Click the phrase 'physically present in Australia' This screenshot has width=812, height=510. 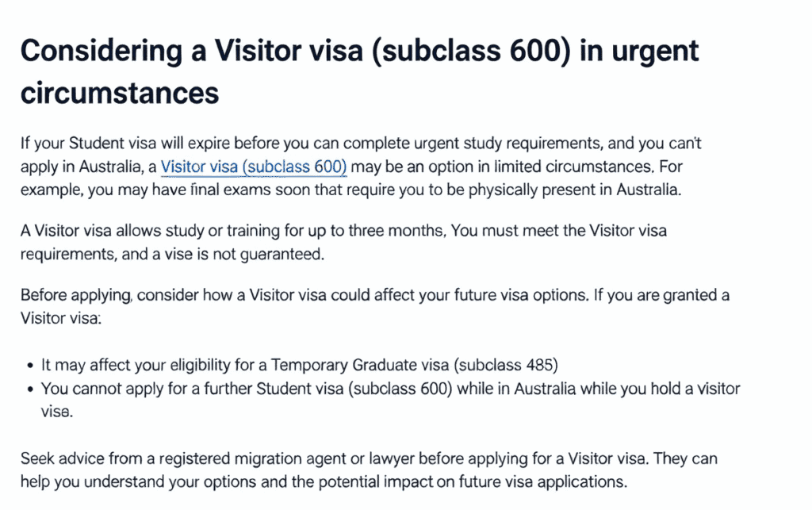tap(574, 190)
